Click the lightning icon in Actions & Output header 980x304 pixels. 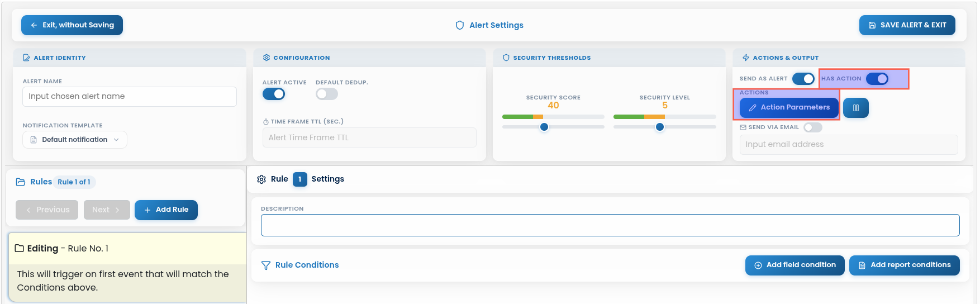745,58
